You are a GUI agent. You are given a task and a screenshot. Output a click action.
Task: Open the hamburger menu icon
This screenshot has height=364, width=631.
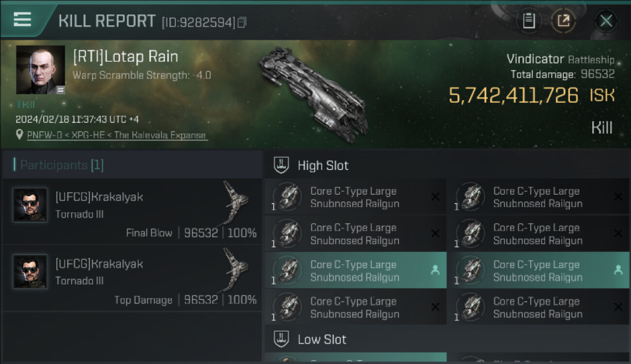(x=22, y=19)
